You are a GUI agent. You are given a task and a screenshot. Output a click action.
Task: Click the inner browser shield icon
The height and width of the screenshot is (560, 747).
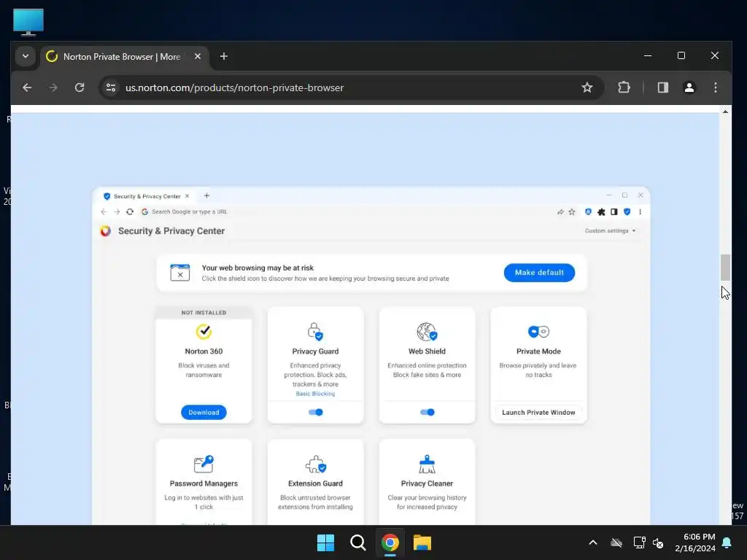pos(627,212)
